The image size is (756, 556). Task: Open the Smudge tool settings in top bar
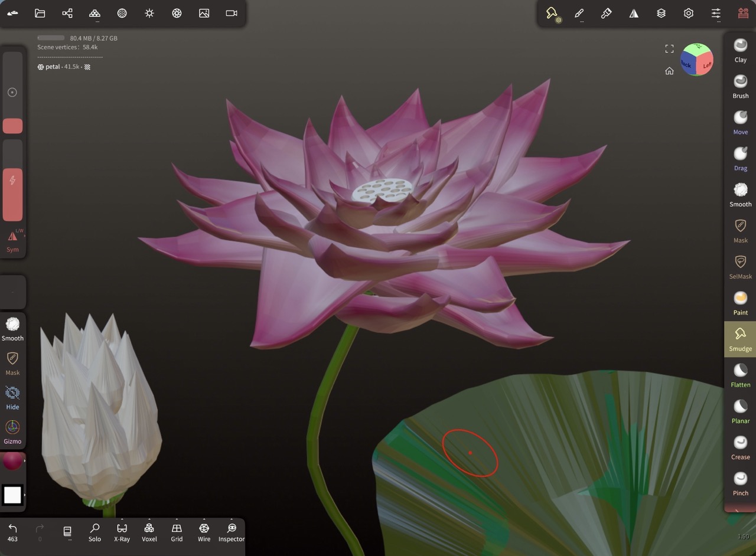(552, 14)
